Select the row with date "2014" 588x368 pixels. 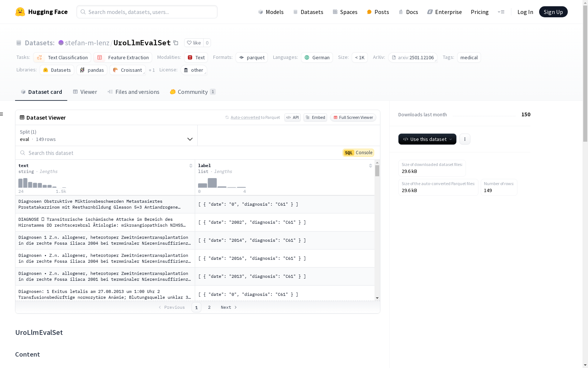pyautogui.click(x=195, y=240)
